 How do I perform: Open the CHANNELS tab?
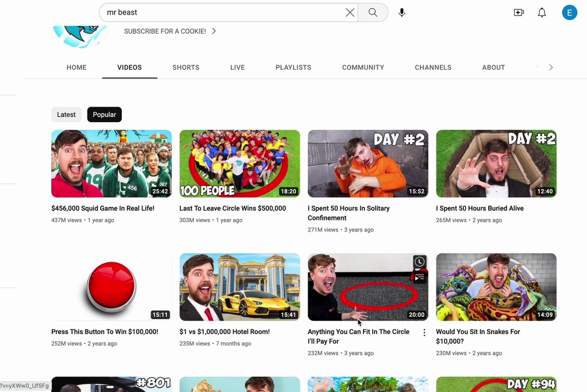(x=433, y=67)
